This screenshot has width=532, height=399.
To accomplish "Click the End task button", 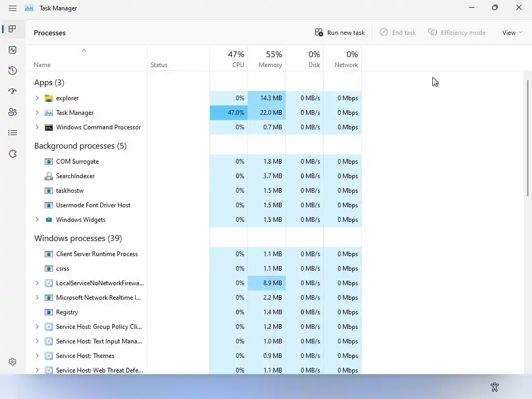I will click(x=397, y=33).
